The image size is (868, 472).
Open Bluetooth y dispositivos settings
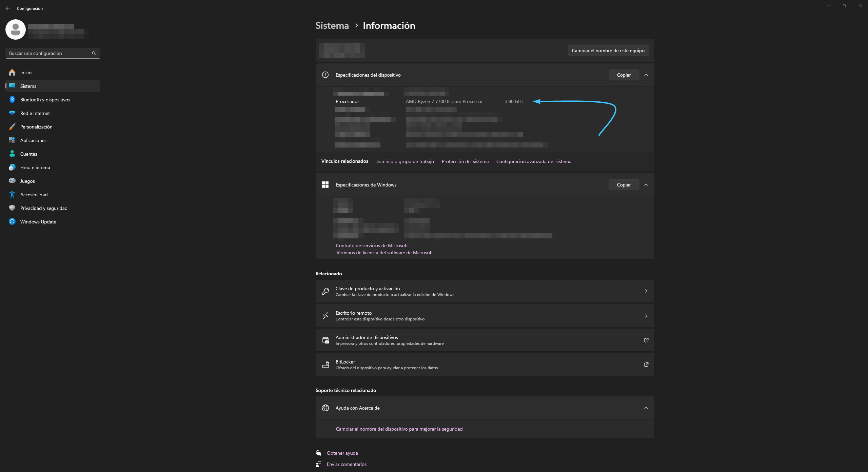point(53,100)
